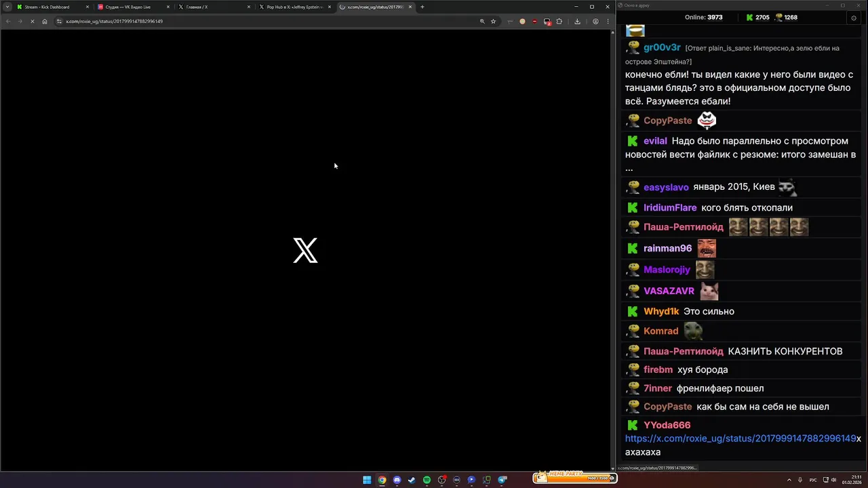The width and height of the screenshot is (868, 488).
Task: Open Telegram from the taskbar
Action: tap(502, 480)
